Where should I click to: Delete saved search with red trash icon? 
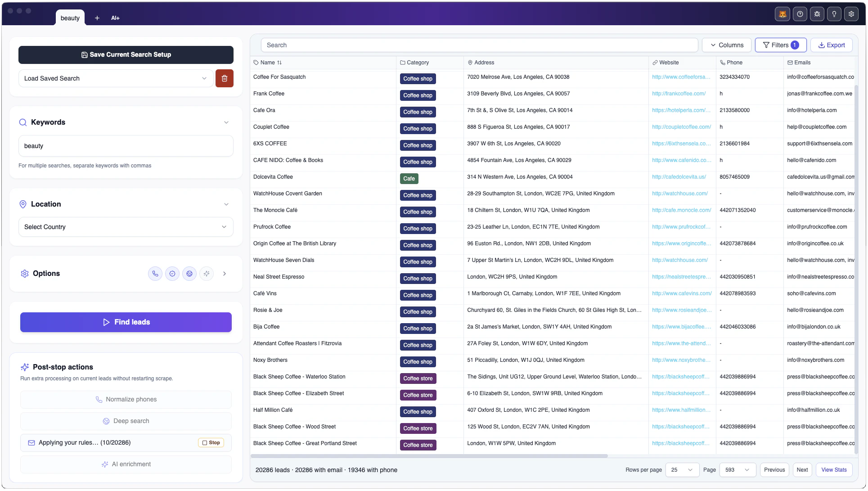(224, 78)
